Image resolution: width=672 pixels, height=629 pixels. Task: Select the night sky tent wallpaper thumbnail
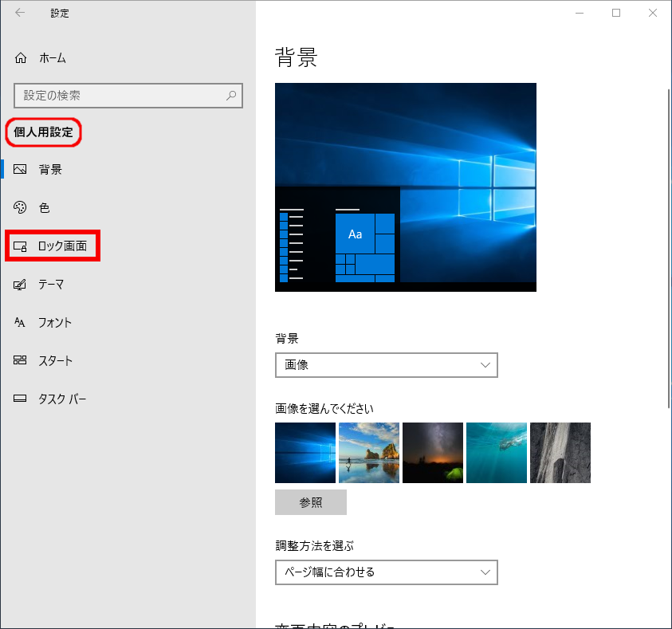(x=433, y=453)
